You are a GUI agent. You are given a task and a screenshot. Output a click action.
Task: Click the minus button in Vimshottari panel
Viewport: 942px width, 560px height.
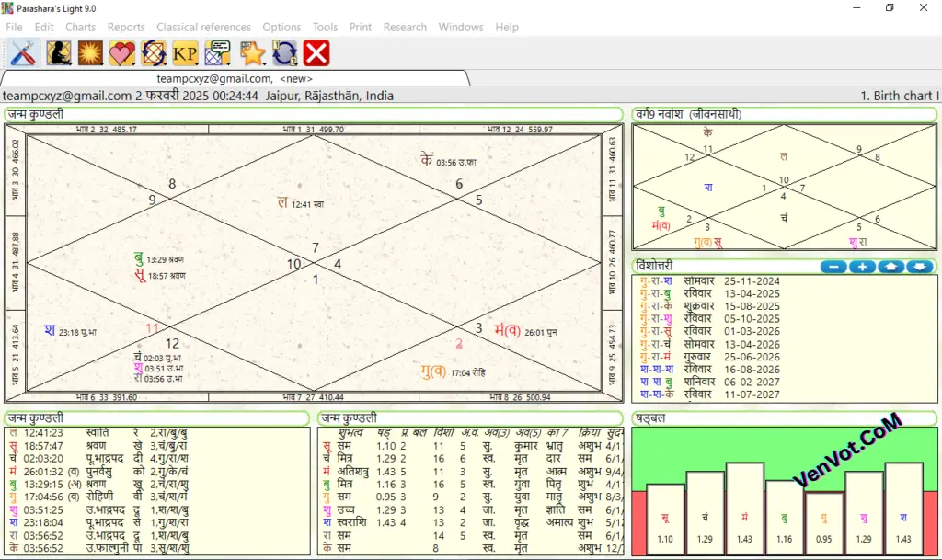[833, 267]
